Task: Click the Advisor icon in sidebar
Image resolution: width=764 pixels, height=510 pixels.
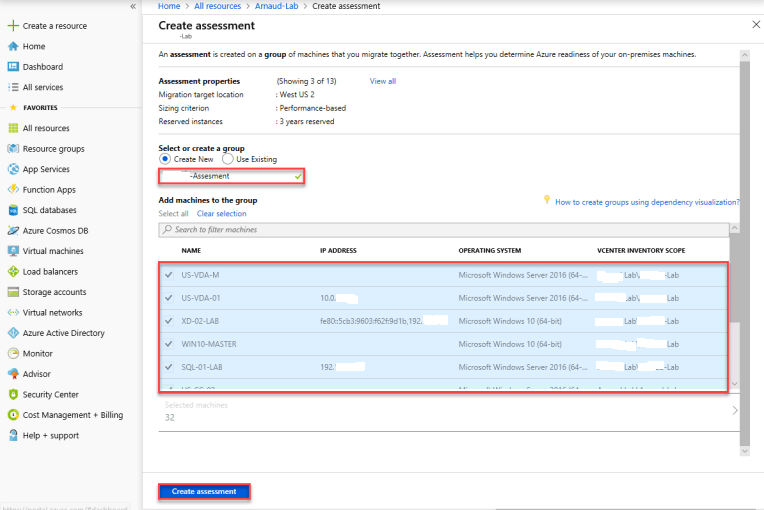Action: pos(13,374)
